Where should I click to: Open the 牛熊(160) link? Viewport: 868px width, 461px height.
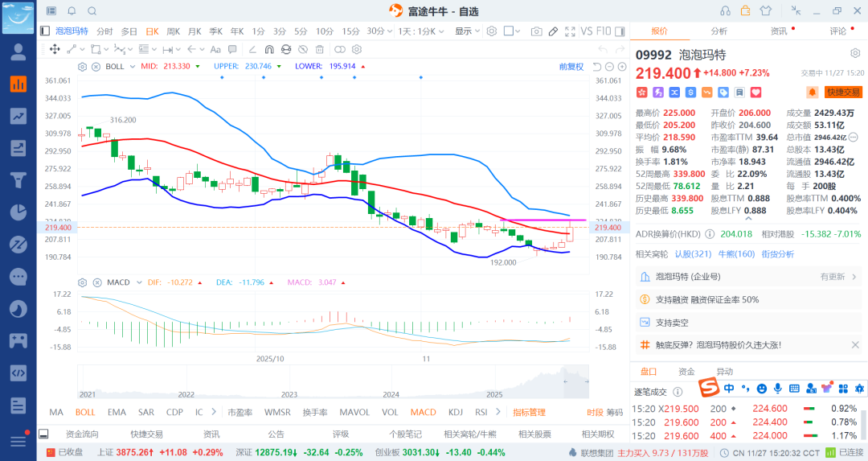coord(735,254)
